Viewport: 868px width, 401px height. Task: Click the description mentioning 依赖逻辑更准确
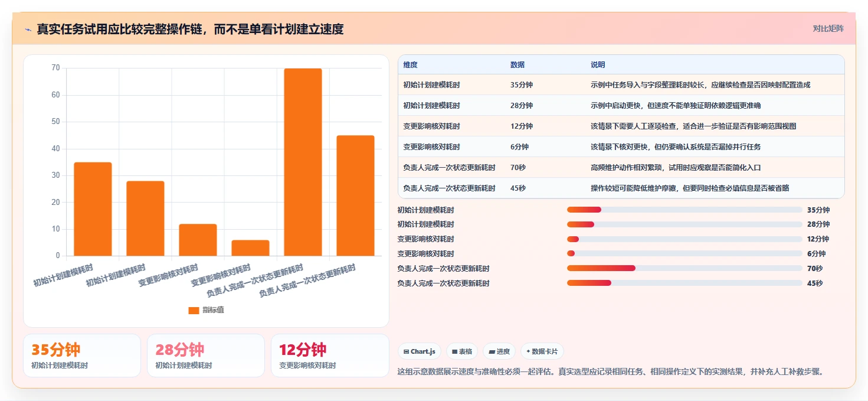[676, 106]
